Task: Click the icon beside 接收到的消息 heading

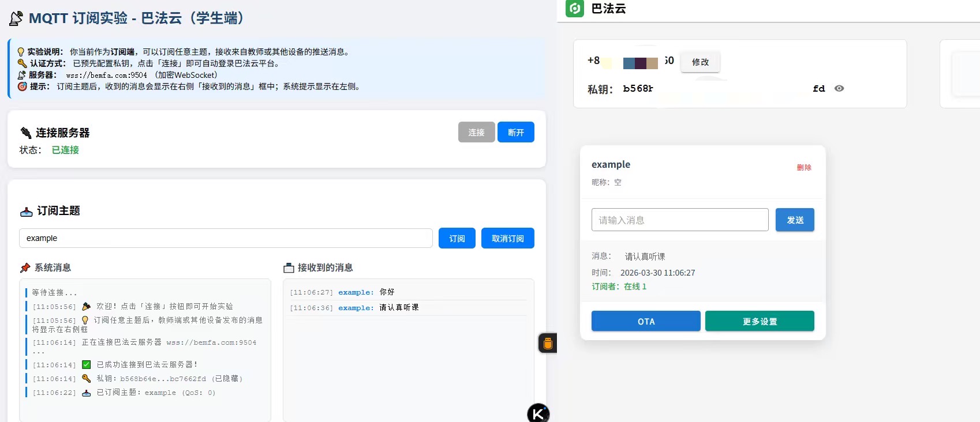Action: [x=289, y=267]
